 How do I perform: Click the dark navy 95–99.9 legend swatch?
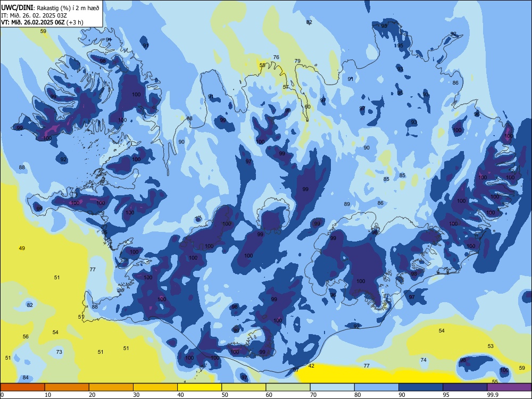[x=465, y=387]
